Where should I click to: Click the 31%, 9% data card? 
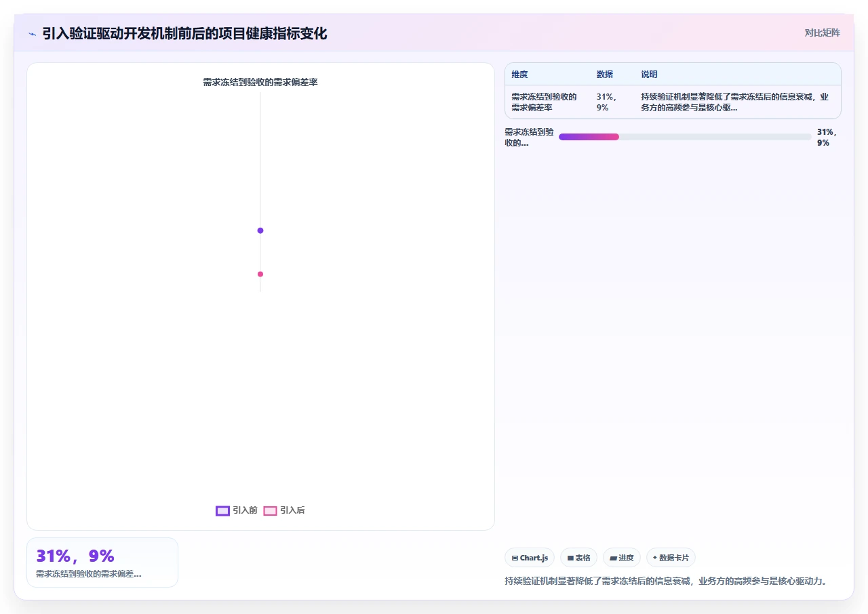(102, 562)
